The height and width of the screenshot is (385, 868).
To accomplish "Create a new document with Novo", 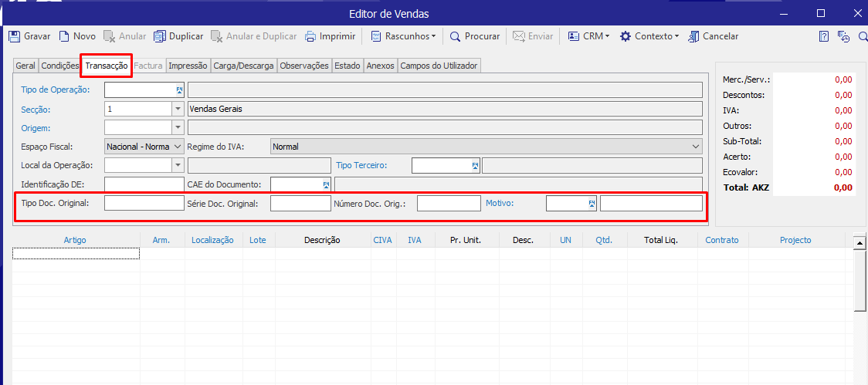I will tap(65, 36).
